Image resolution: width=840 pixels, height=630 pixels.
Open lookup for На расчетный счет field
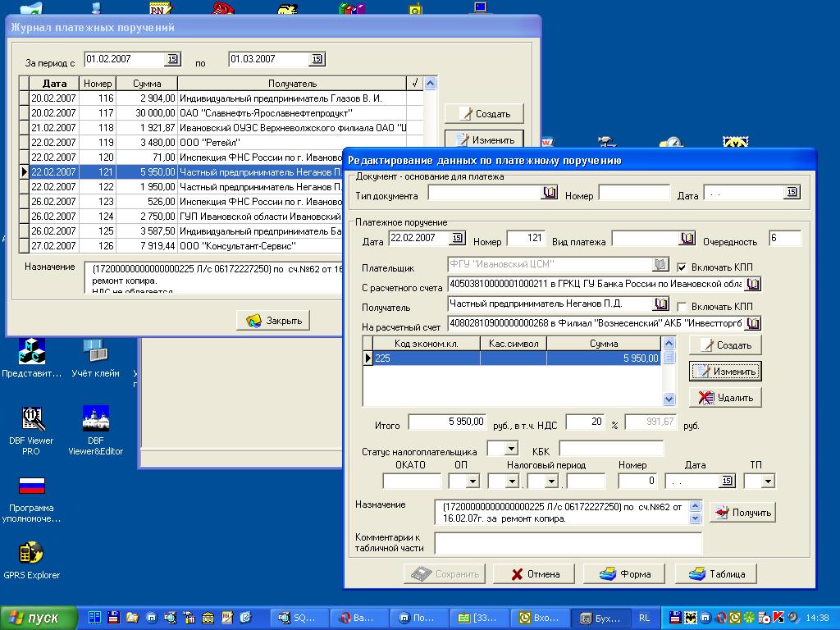(x=753, y=323)
